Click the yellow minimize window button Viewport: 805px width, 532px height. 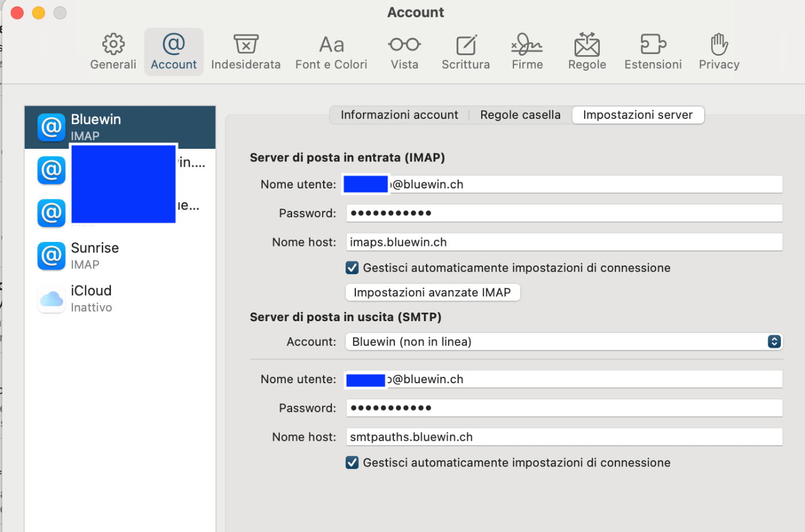click(x=39, y=13)
